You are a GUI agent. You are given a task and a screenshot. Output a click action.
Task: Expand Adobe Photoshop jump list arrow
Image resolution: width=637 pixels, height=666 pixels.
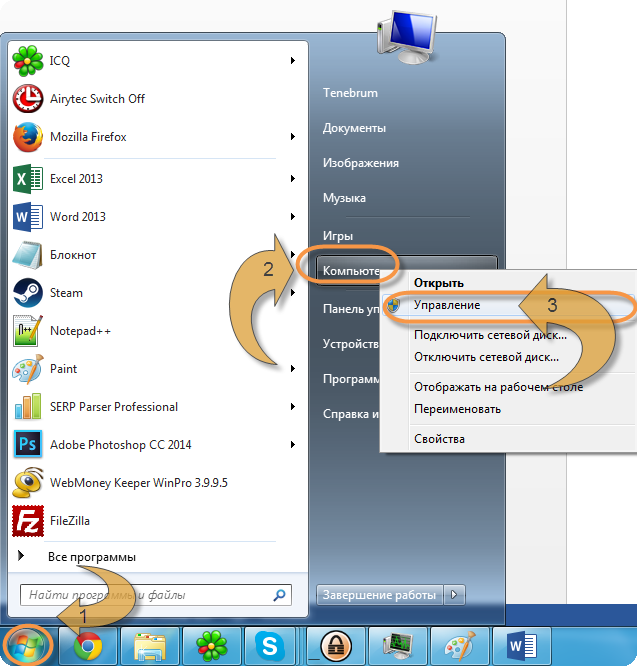[293, 444]
